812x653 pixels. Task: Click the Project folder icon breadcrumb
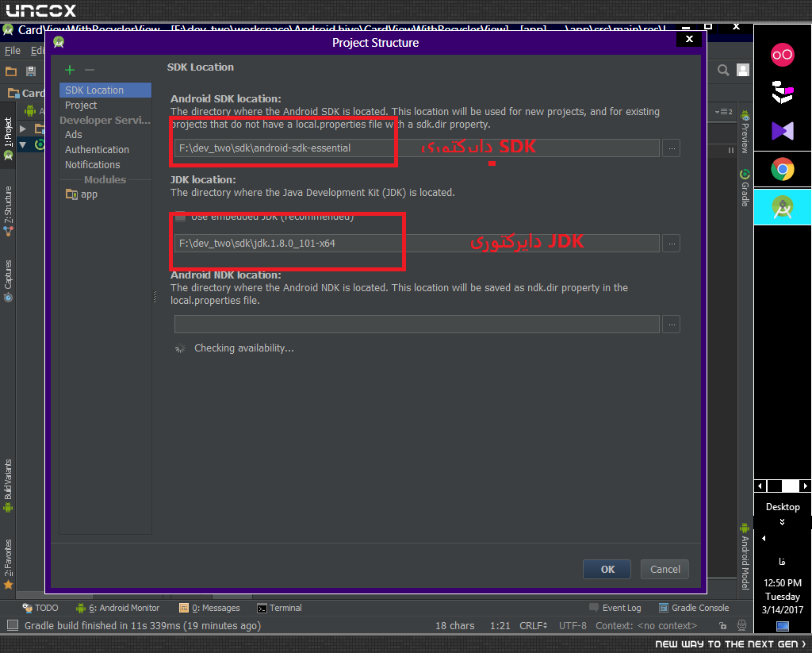point(13,94)
